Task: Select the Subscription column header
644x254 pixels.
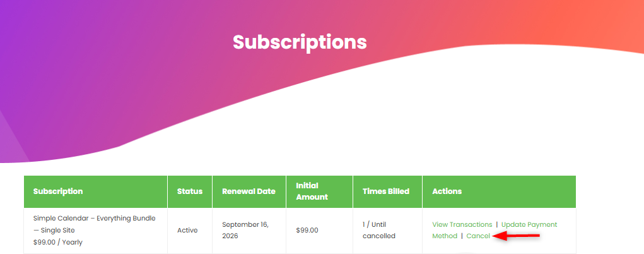Action: (x=58, y=191)
